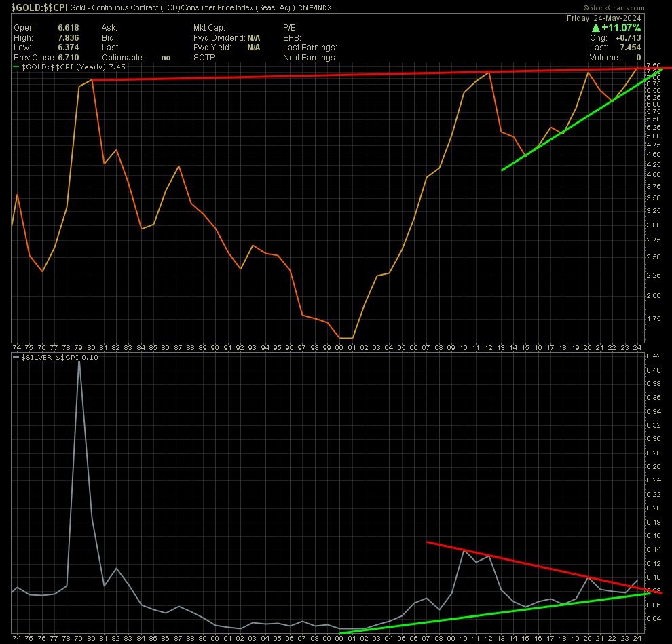Click the green up-arrow next to +11.07%

[x=596, y=28]
